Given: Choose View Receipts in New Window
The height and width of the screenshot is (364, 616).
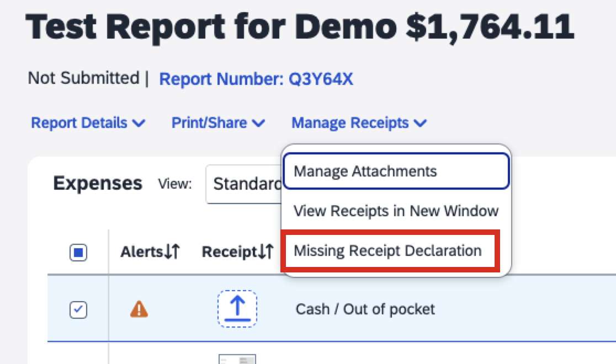Looking at the screenshot, I should tap(396, 211).
